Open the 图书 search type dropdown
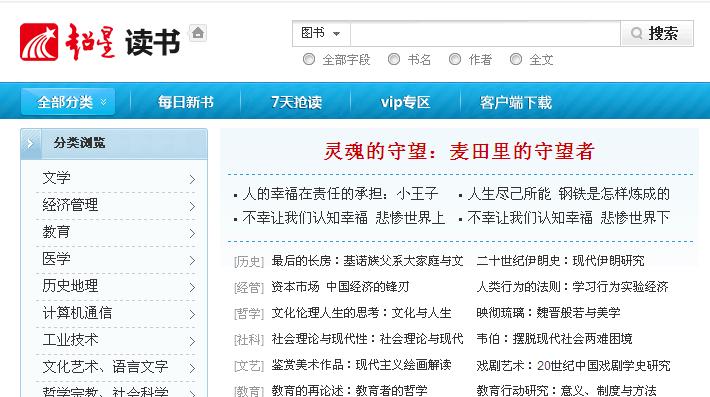 321,33
